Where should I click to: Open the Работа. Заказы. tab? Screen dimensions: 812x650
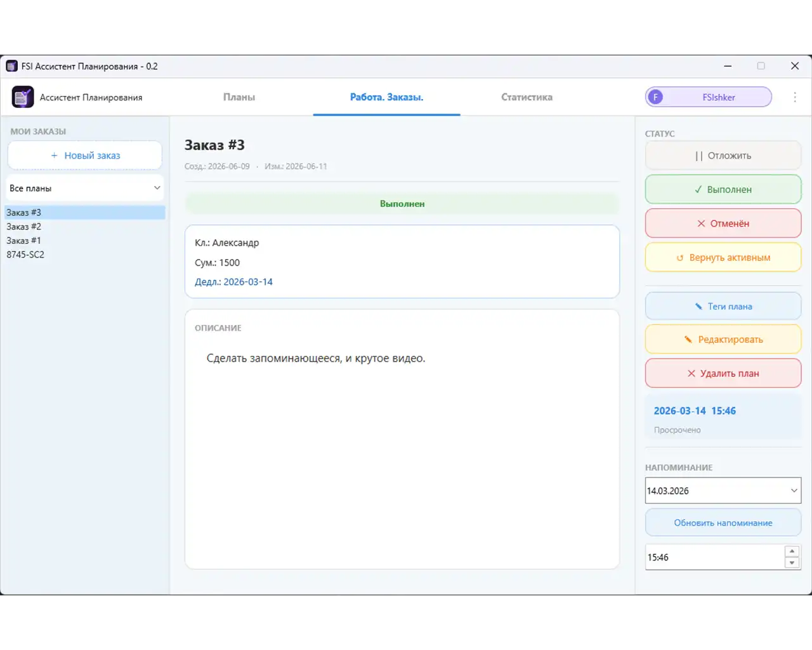coord(386,97)
